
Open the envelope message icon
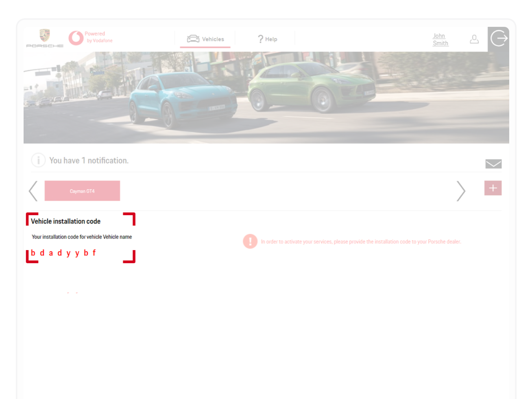(493, 164)
